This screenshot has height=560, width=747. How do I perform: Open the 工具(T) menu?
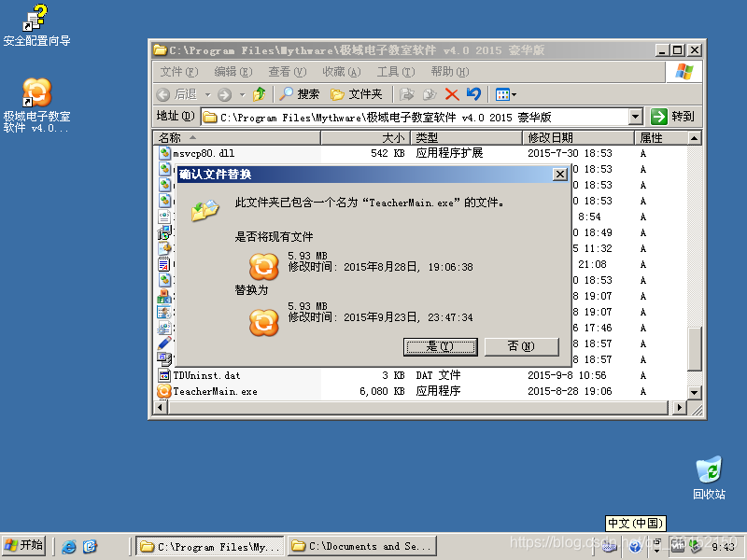(396, 72)
